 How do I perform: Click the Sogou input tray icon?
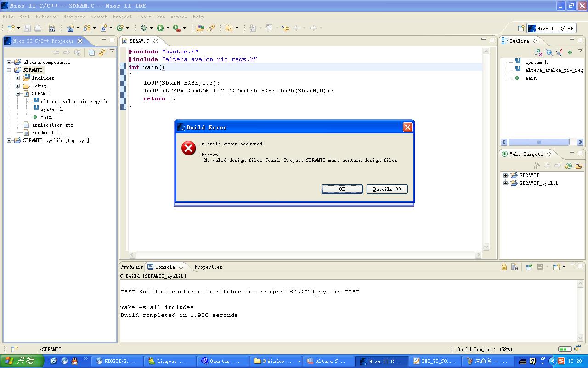[x=561, y=361]
